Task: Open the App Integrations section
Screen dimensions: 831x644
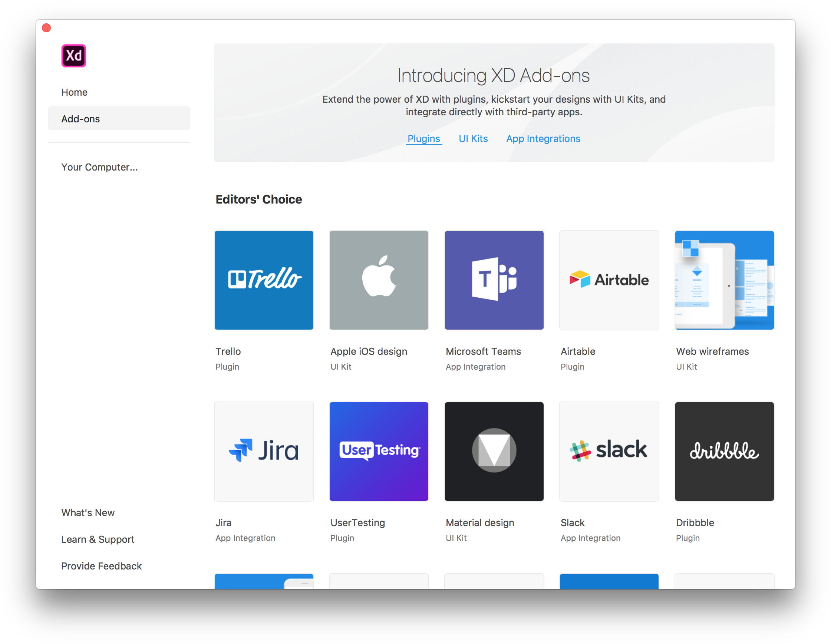Action: [x=543, y=139]
